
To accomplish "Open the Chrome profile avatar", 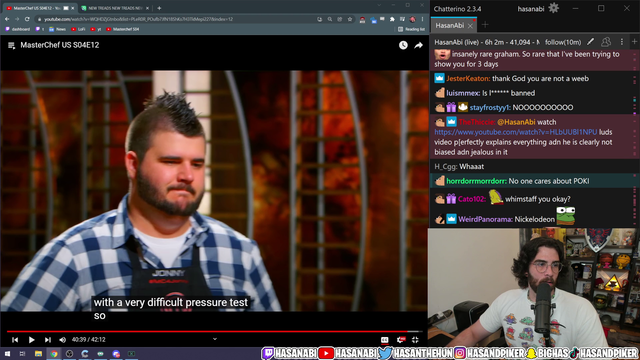I will click(413, 19).
